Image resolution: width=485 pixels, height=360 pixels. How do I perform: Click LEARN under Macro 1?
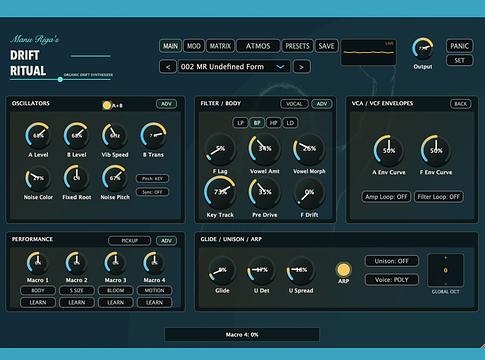[x=38, y=302]
